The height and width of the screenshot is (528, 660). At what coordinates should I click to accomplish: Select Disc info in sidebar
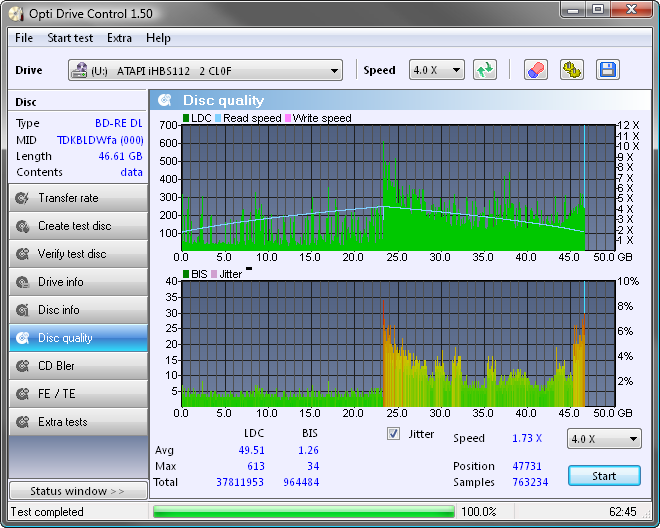click(78, 310)
